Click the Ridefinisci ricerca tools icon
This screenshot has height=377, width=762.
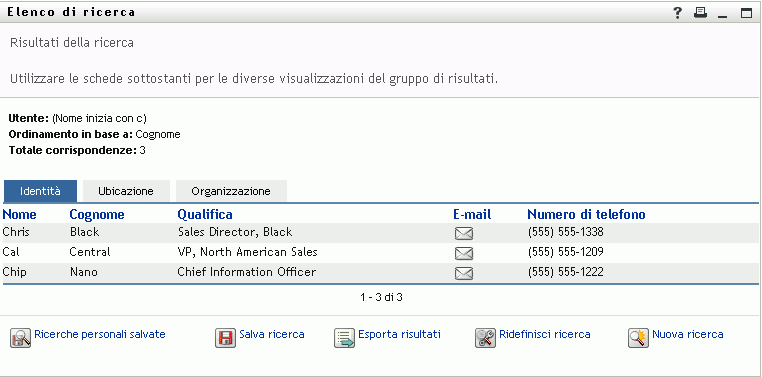485,338
